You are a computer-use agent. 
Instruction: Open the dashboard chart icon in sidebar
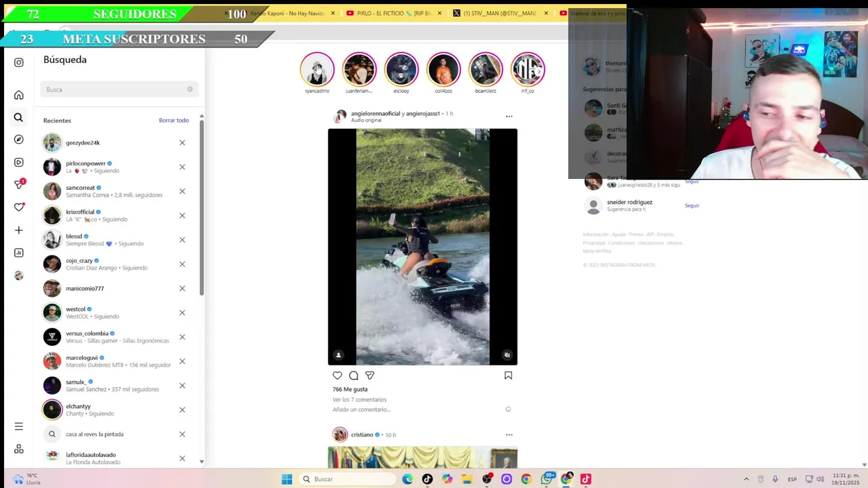pyautogui.click(x=18, y=253)
